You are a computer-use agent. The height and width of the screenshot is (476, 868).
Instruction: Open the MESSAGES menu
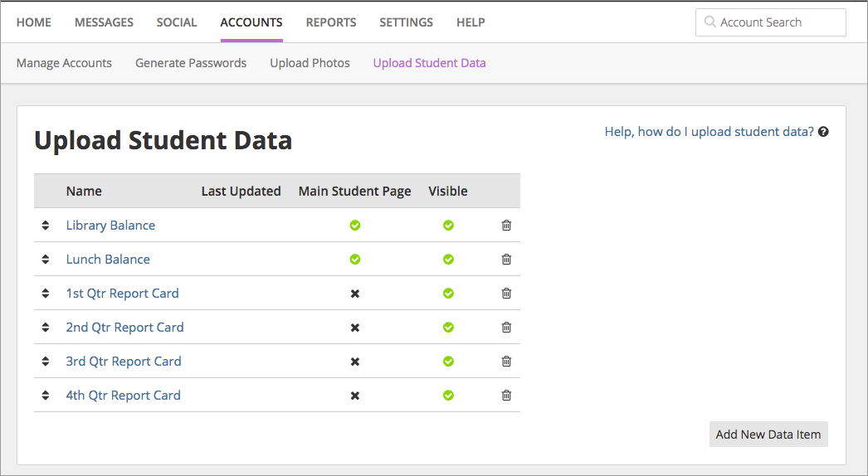point(104,22)
